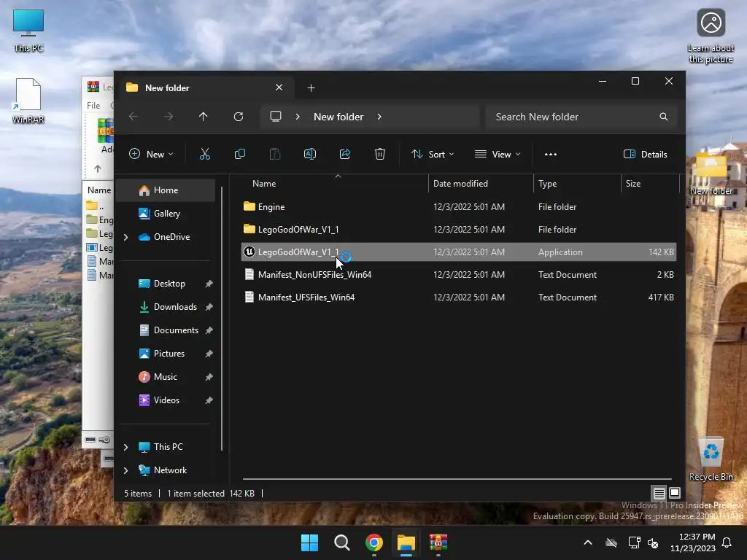
Task: Select New folder desktop icon
Action: tap(711, 174)
